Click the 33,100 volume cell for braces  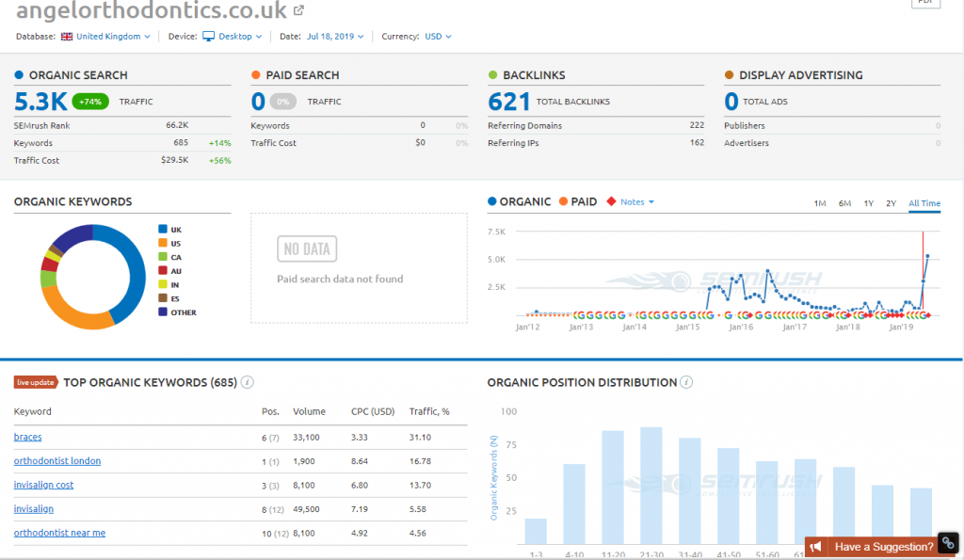[306, 437]
